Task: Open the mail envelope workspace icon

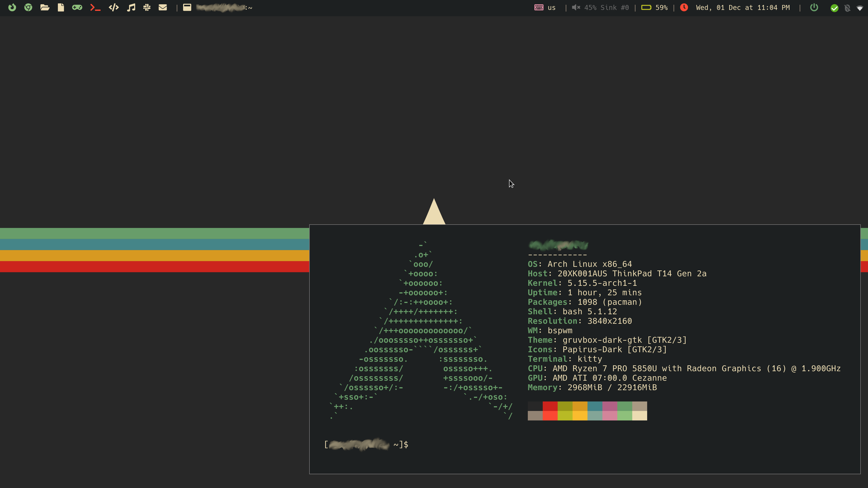Action: [x=163, y=7]
